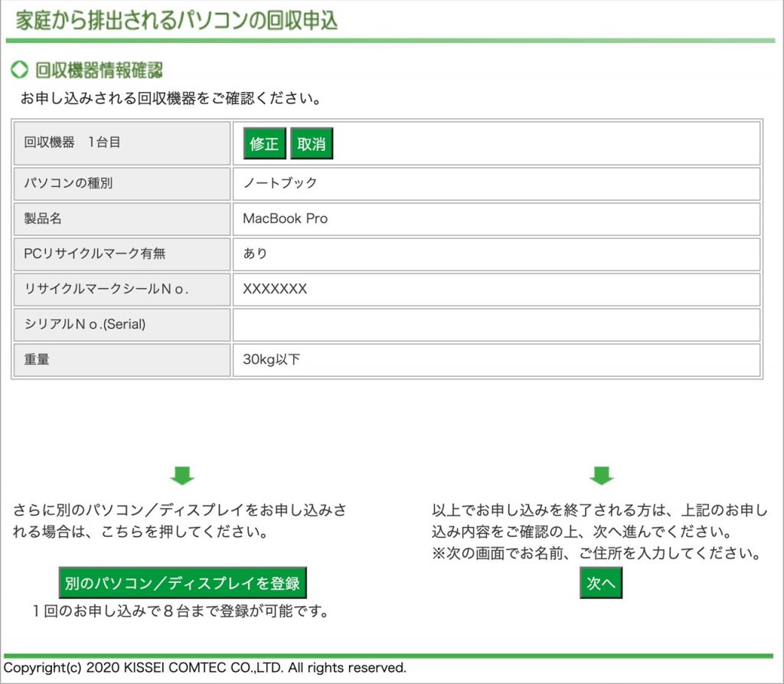Click the パソコンの種別 label
Viewport: 784px width, 684px height.
(68, 183)
